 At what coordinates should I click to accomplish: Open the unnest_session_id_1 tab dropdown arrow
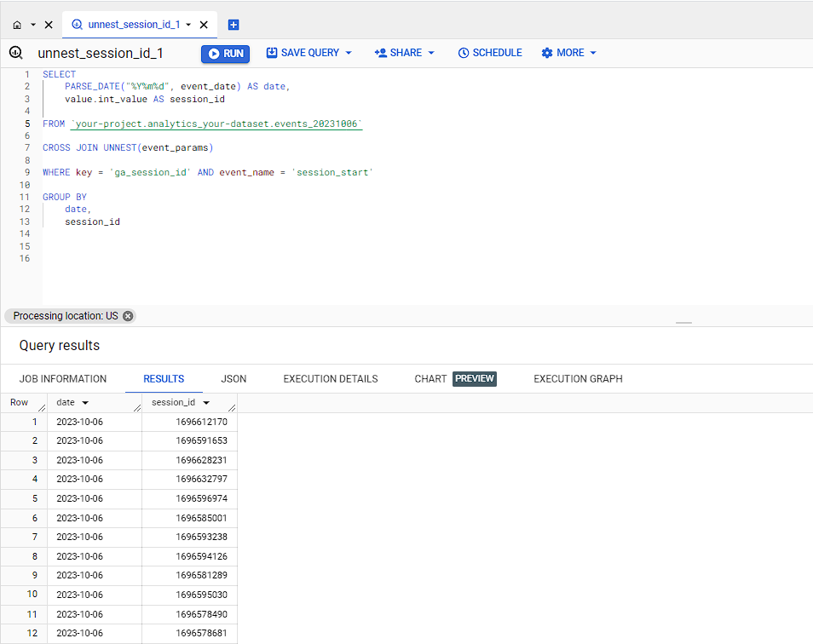188,25
